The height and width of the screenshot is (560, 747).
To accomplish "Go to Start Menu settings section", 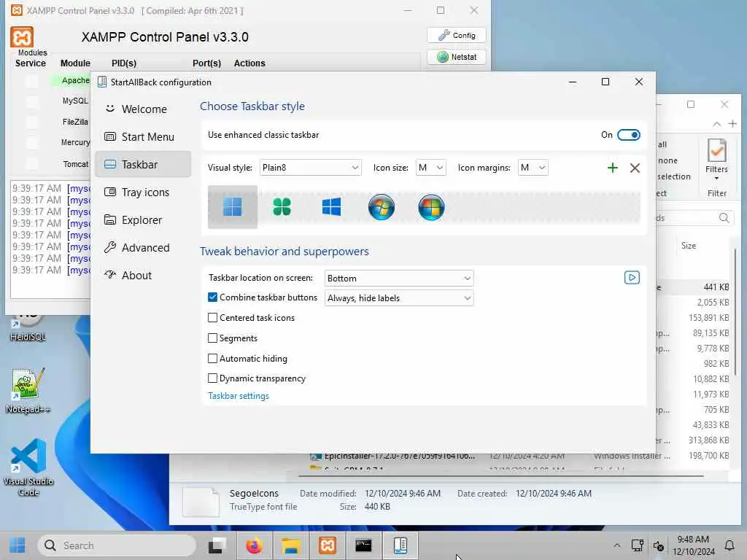I will coord(143,137).
